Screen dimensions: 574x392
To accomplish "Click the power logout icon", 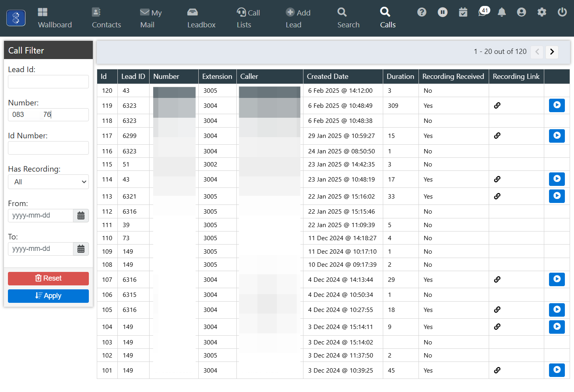I will 562,12.
